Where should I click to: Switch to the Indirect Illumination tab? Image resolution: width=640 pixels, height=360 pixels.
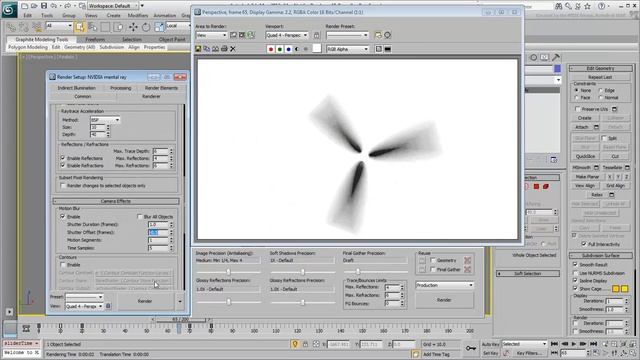click(x=76, y=88)
